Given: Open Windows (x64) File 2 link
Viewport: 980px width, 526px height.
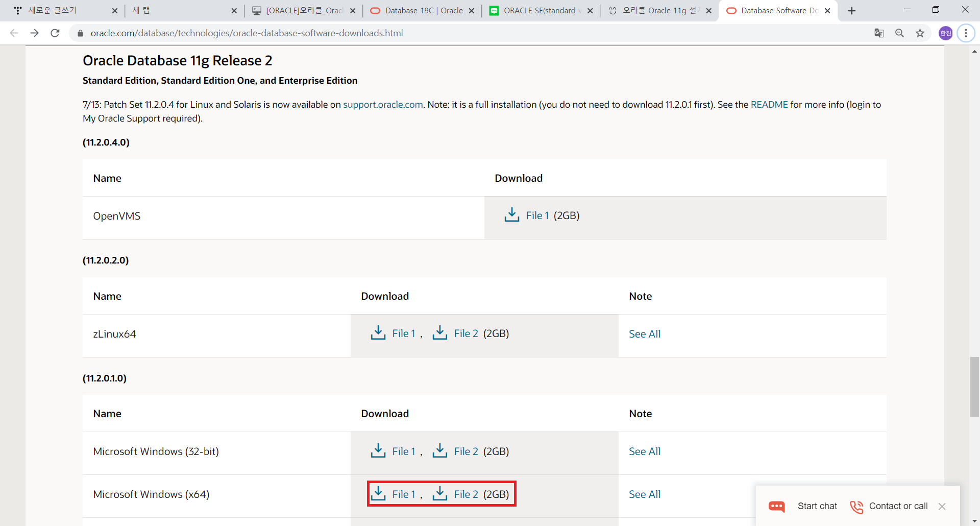Looking at the screenshot, I should point(466,494).
